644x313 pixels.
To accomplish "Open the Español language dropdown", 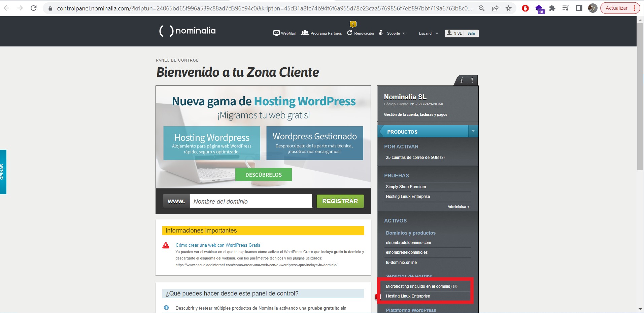I will click(428, 33).
